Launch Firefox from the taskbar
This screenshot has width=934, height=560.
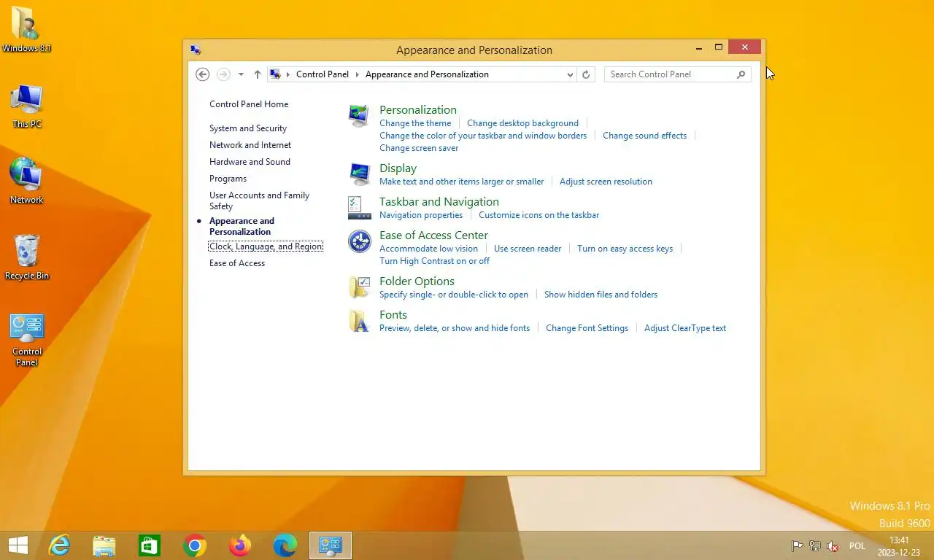coord(240,545)
